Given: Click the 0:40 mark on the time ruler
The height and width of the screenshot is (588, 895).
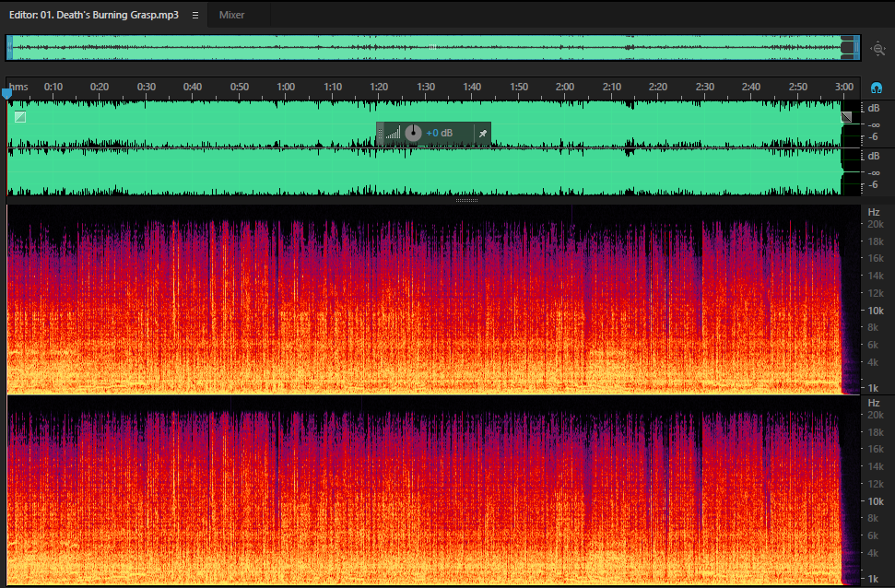Looking at the screenshot, I should point(193,87).
